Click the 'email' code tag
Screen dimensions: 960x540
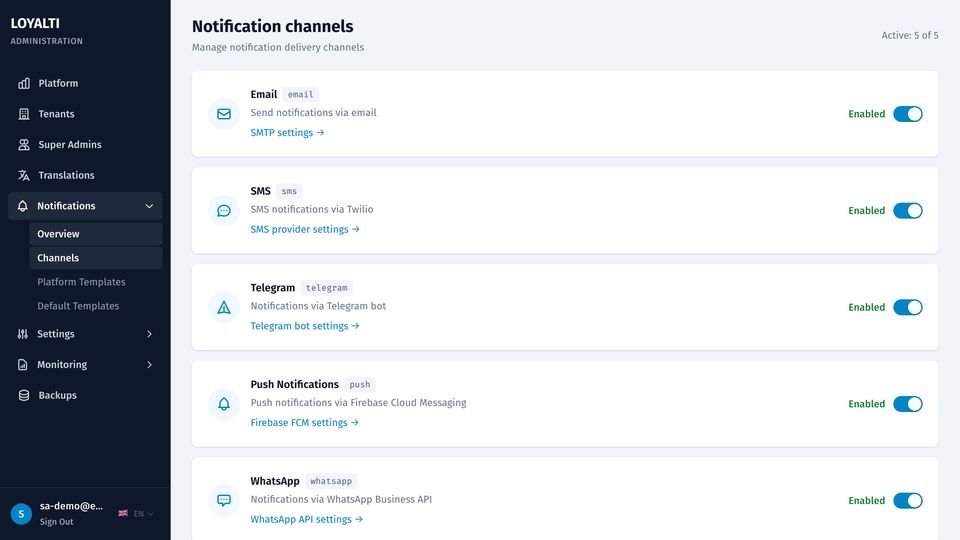(301, 94)
